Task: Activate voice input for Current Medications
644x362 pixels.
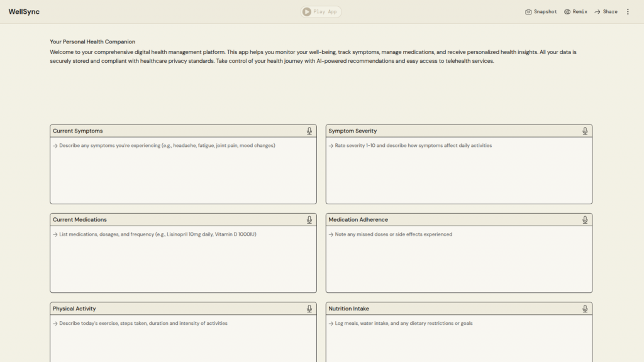Action: pyautogui.click(x=309, y=220)
